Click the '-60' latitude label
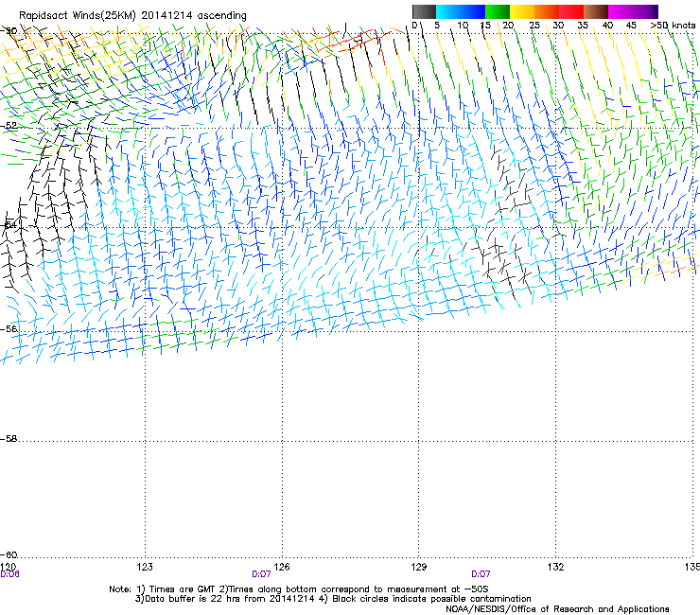Viewport: 700px width, 615px height. [x=9, y=554]
